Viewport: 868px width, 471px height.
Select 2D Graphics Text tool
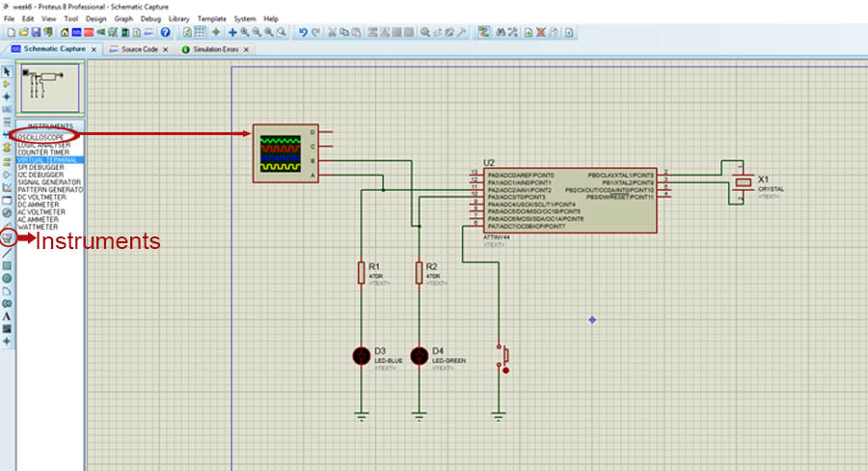tap(7, 317)
